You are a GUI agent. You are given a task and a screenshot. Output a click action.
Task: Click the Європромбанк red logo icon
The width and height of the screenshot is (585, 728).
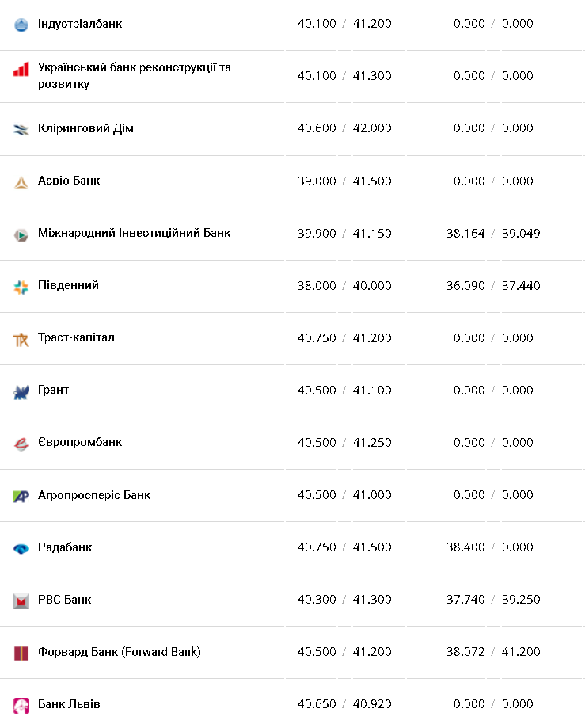pos(21,444)
